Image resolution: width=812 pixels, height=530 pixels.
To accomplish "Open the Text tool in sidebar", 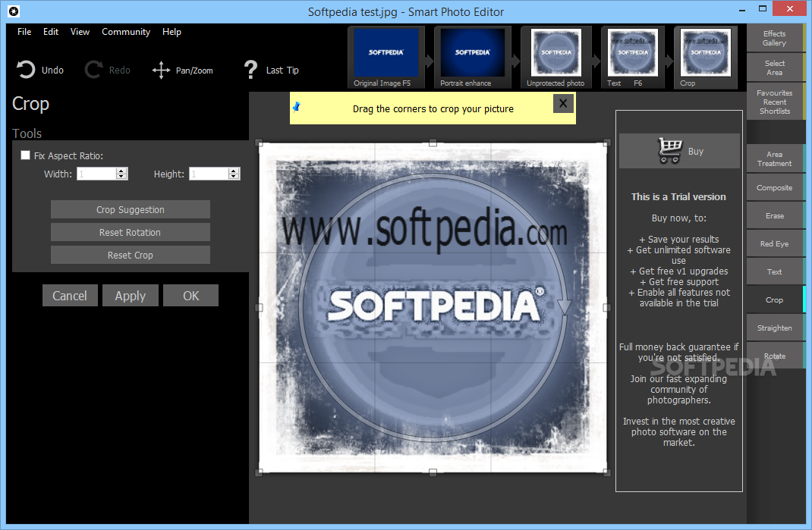I will (x=775, y=271).
